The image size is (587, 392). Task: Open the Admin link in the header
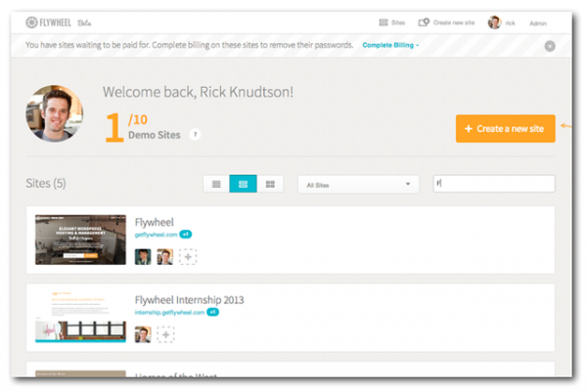(538, 22)
